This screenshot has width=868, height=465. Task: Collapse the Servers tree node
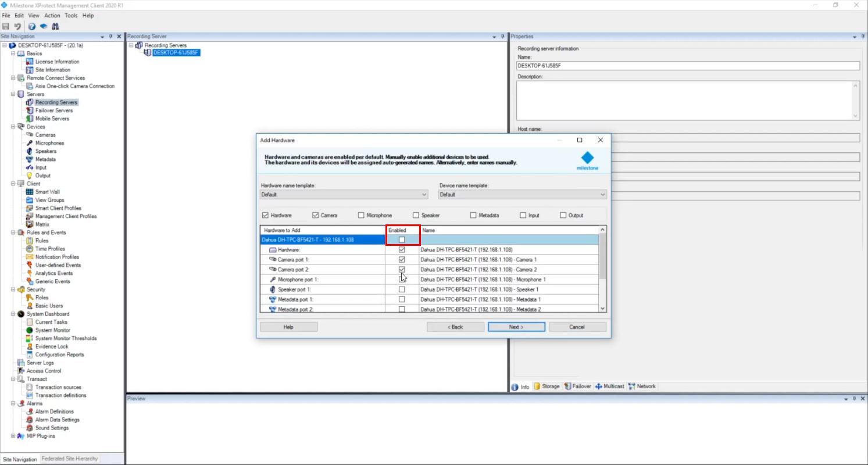pos(12,94)
